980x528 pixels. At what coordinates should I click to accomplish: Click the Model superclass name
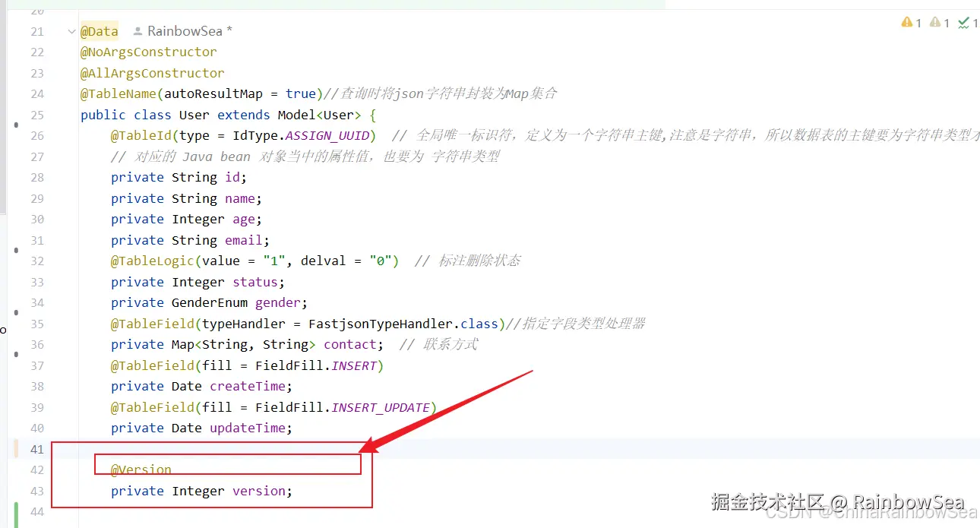296,115
